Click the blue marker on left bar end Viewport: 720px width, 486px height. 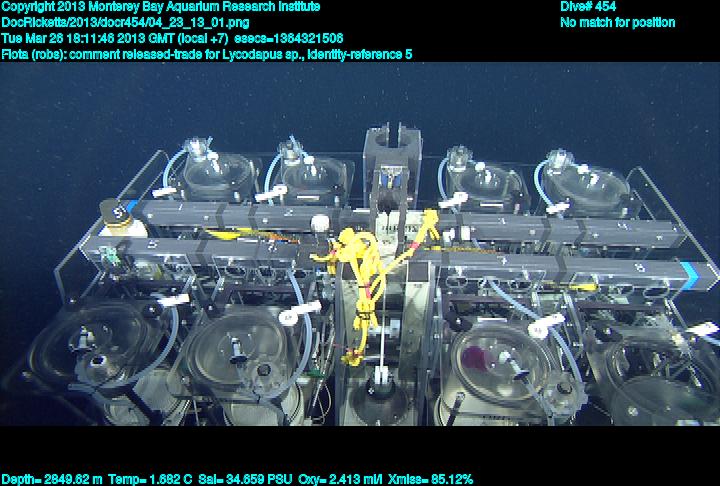click(104, 207)
